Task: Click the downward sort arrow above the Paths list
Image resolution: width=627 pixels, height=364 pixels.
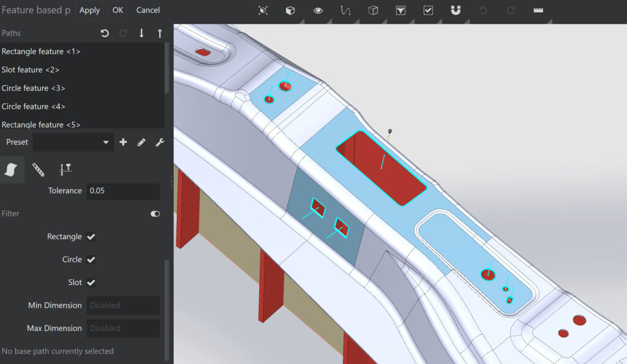Action: [x=141, y=33]
